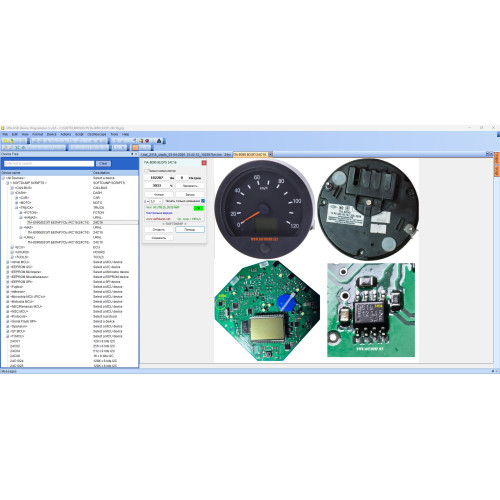Click the red stop icon in toolbar
This screenshot has height=500, width=500.
click(147, 141)
